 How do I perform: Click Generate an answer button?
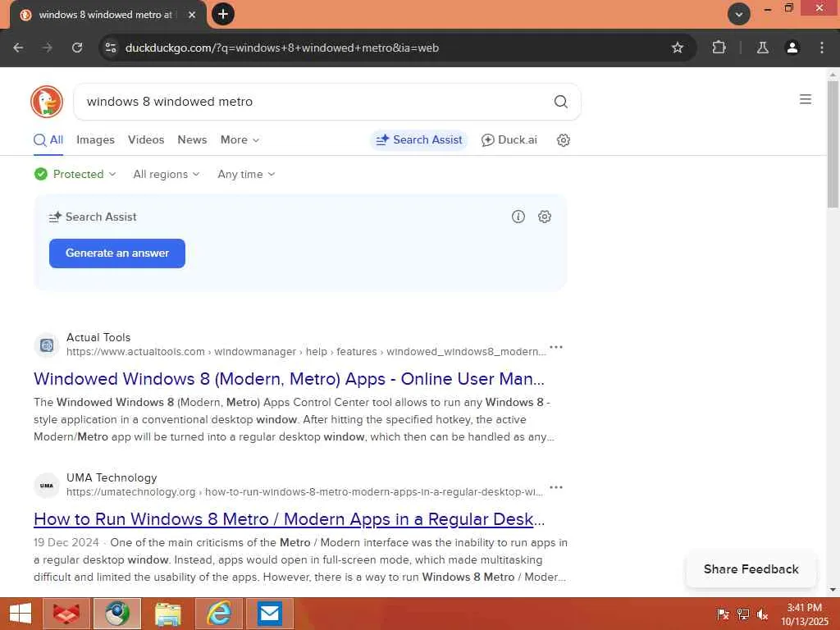coord(117,253)
